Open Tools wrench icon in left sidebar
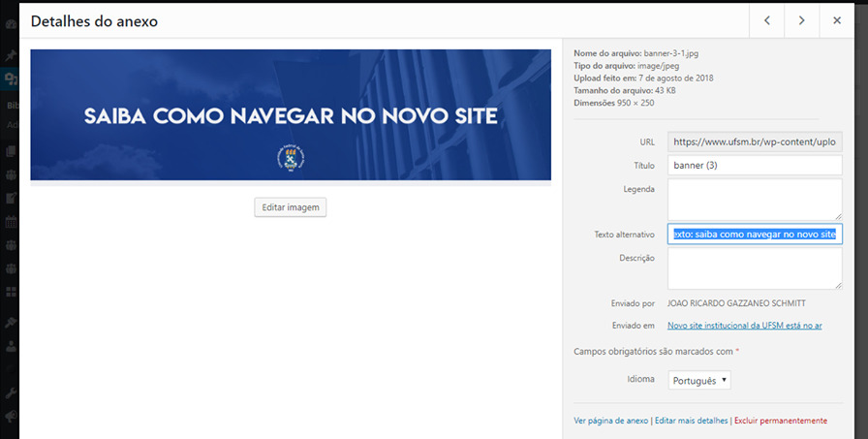868x439 pixels. (x=10, y=393)
